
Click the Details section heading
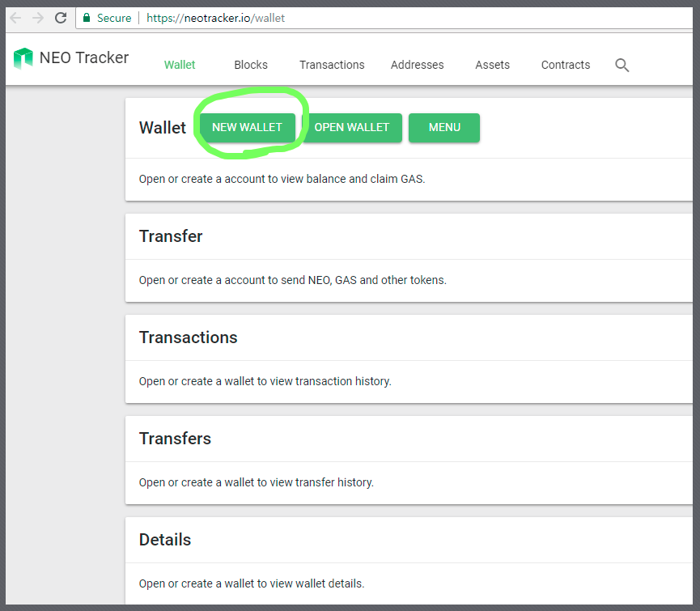pos(165,540)
